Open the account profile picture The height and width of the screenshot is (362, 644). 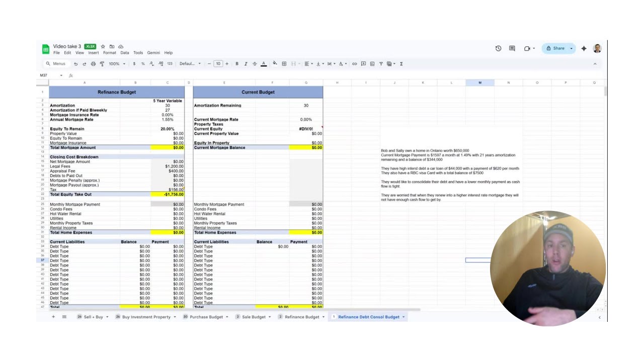(x=597, y=48)
